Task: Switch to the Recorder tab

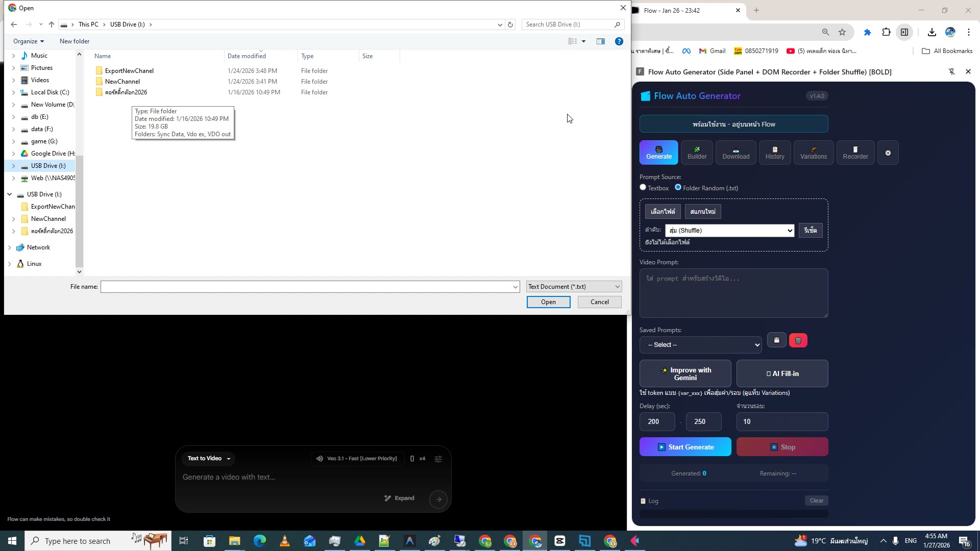Action: pyautogui.click(x=855, y=153)
